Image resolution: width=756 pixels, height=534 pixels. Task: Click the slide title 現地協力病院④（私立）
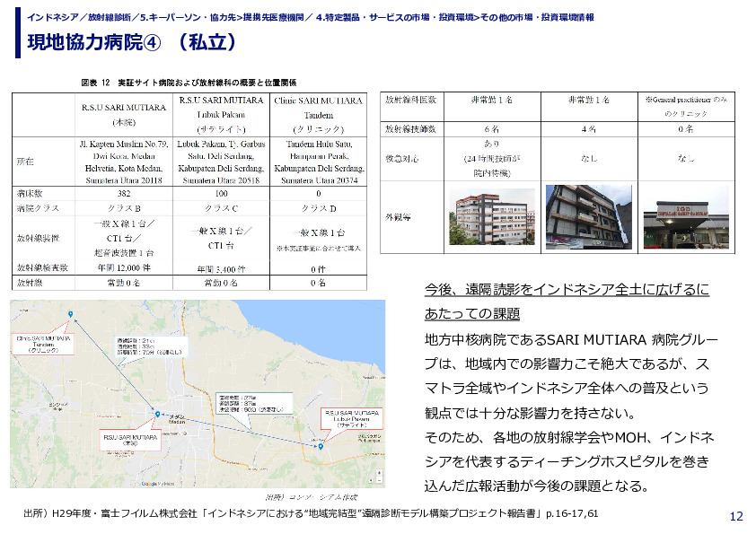[x=132, y=42]
